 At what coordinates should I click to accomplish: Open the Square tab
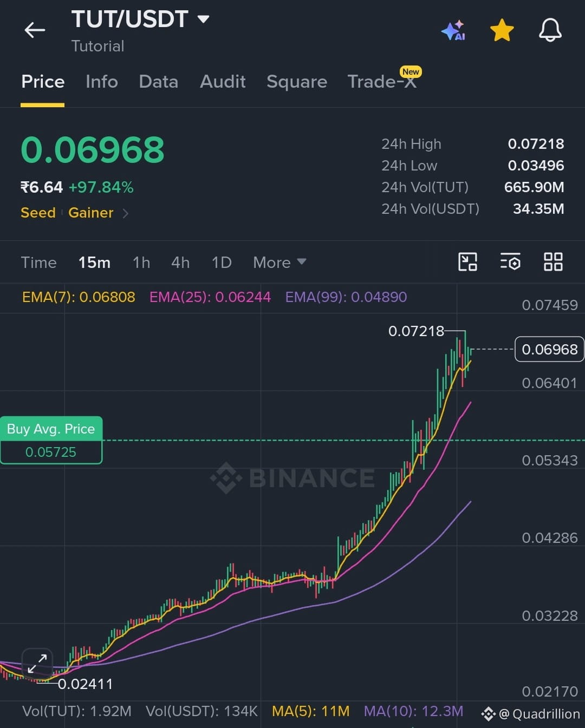pos(297,82)
